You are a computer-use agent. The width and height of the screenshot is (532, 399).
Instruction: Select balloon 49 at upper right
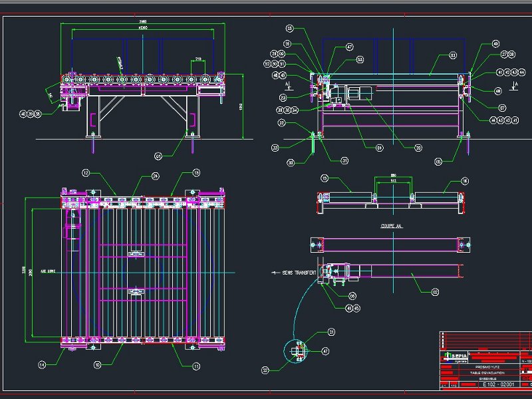pyautogui.click(x=495, y=44)
